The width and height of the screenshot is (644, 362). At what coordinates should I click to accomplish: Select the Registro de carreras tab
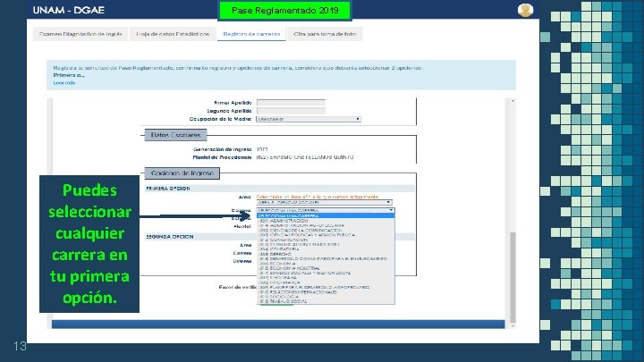[x=251, y=34]
